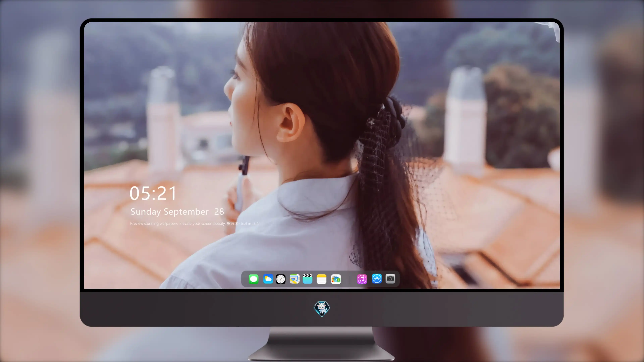
Task: Open the clapperboard Videos app icon
Action: tap(308, 279)
